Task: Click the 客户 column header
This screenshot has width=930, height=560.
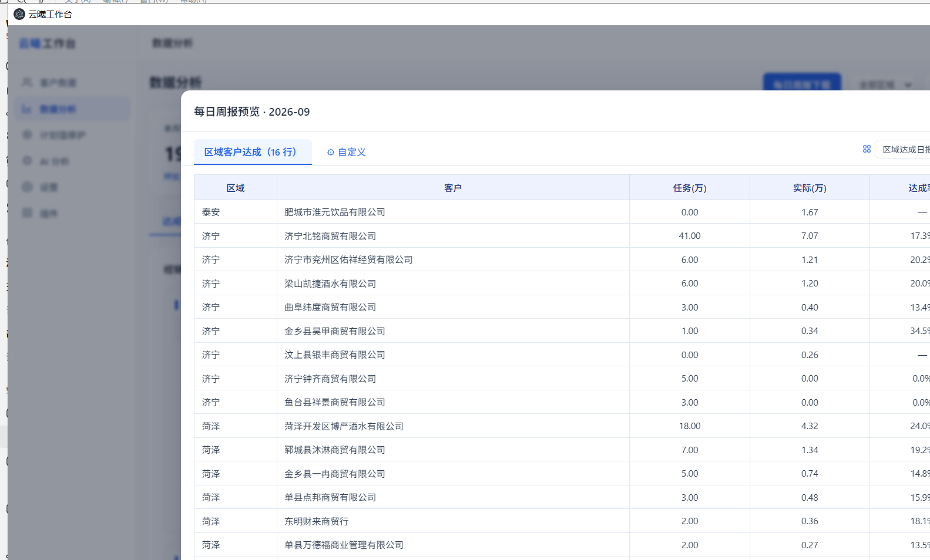Action: coord(453,188)
